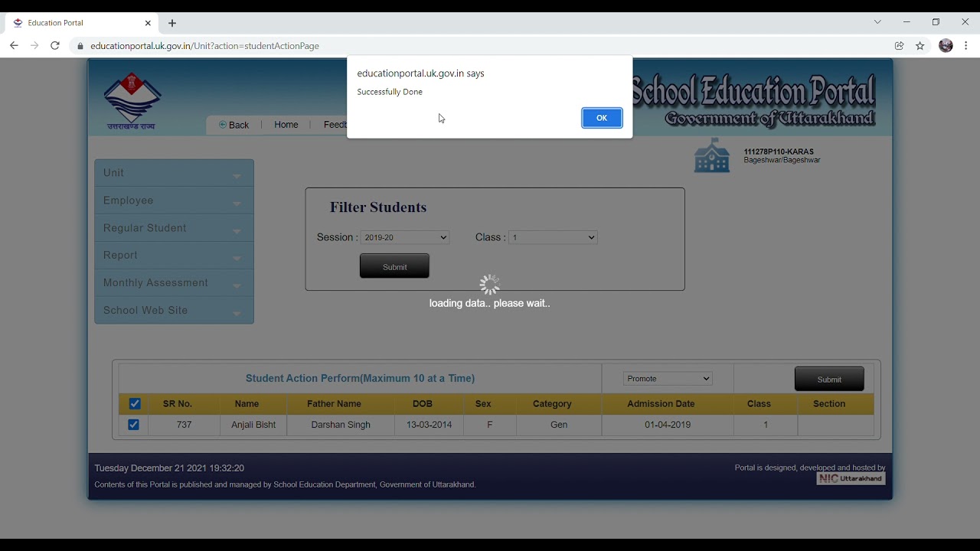This screenshot has height=551, width=980.
Task: Close the Education Portal tab
Action: click(148, 23)
